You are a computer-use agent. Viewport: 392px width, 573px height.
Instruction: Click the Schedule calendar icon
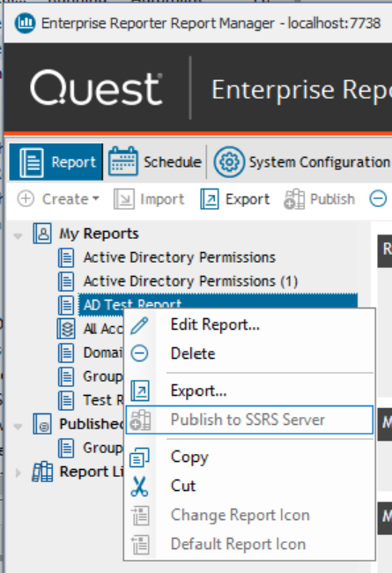point(123,161)
